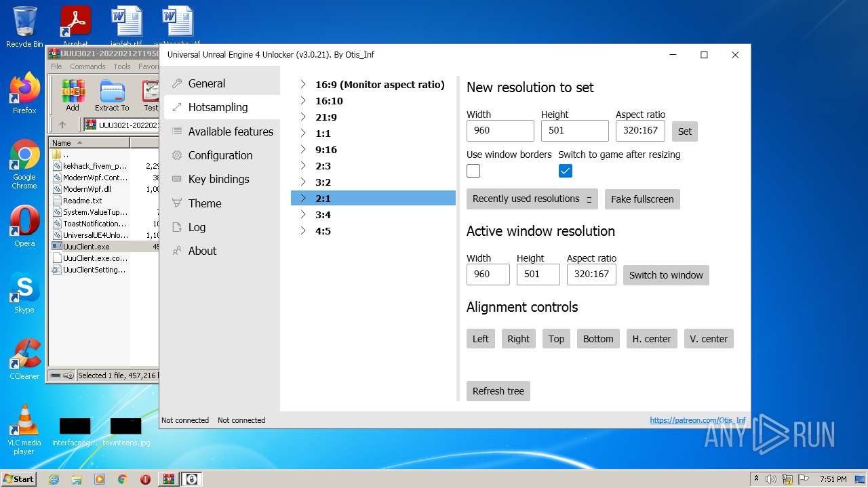The width and height of the screenshot is (868, 488).
Task: Focus the new resolution Aspect ratio field
Action: point(640,131)
